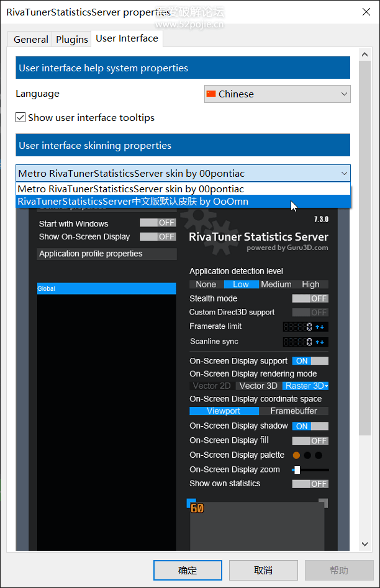
Task: Click the blue top-left OSD corner marker
Action: tap(191, 502)
